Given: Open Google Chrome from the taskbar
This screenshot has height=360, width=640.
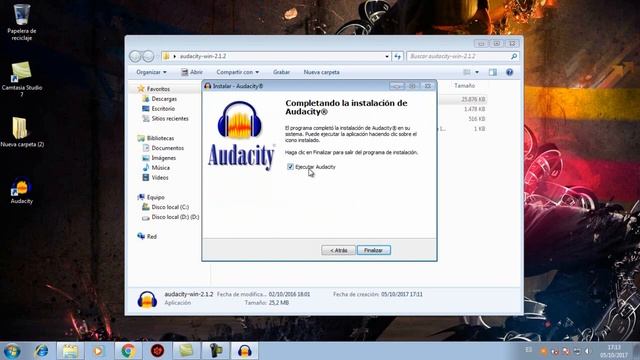Looking at the screenshot, I should tap(128, 351).
